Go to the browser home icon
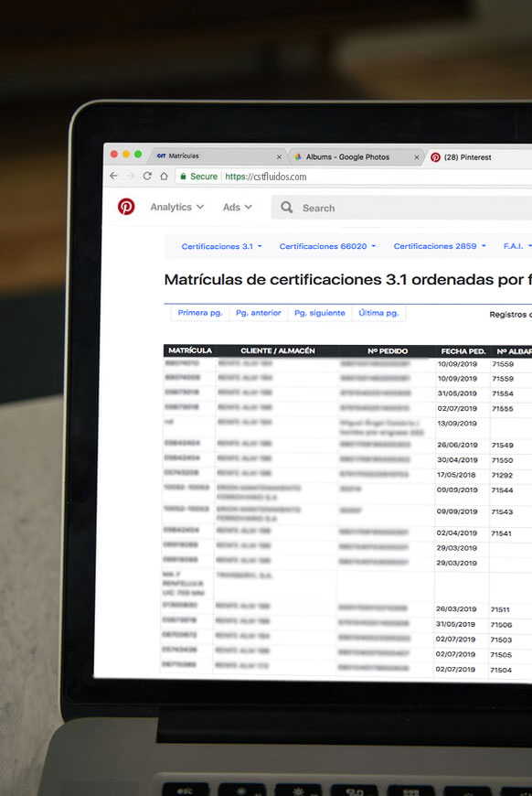This screenshot has width=532, height=796. click(164, 177)
